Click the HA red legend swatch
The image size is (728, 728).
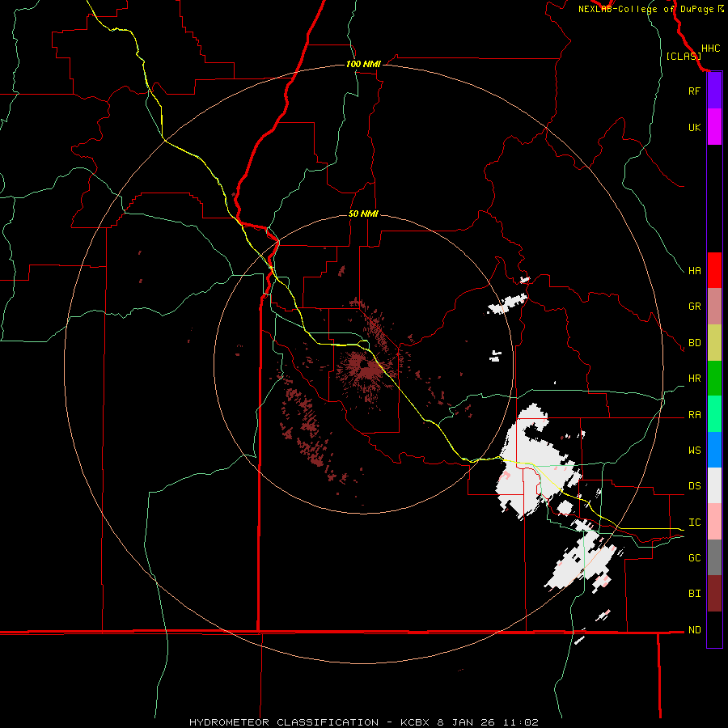pyautogui.click(x=714, y=270)
